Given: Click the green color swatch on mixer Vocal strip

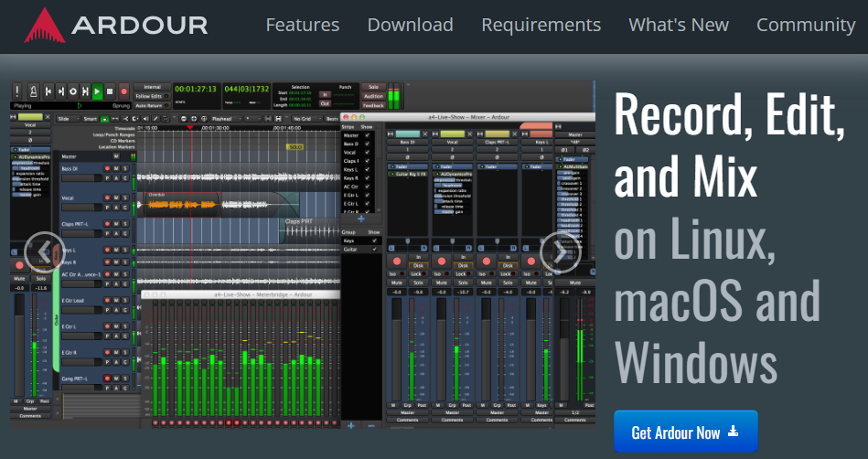Looking at the screenshot, I should 452,133.
